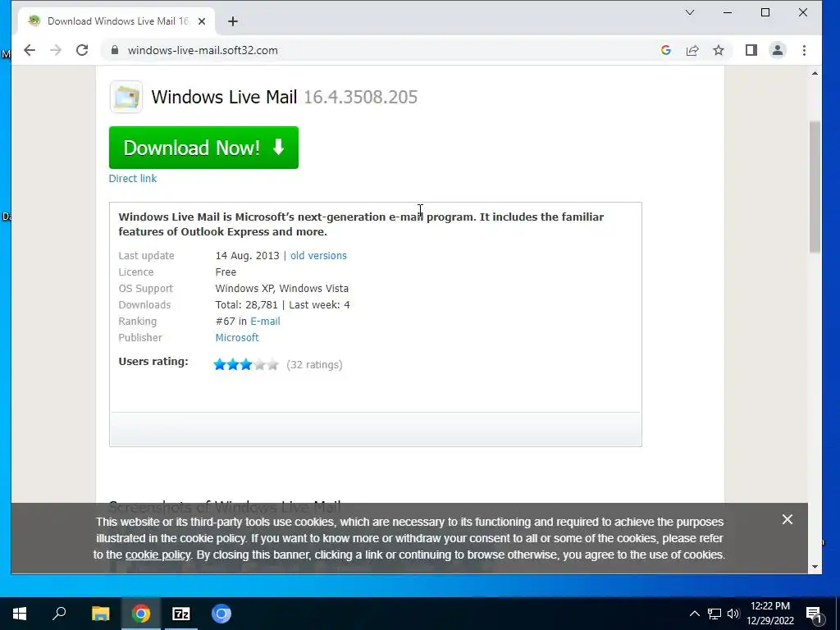Go back to the previous page
Viewport: 840px width, 630px height.
pos(30,50)
